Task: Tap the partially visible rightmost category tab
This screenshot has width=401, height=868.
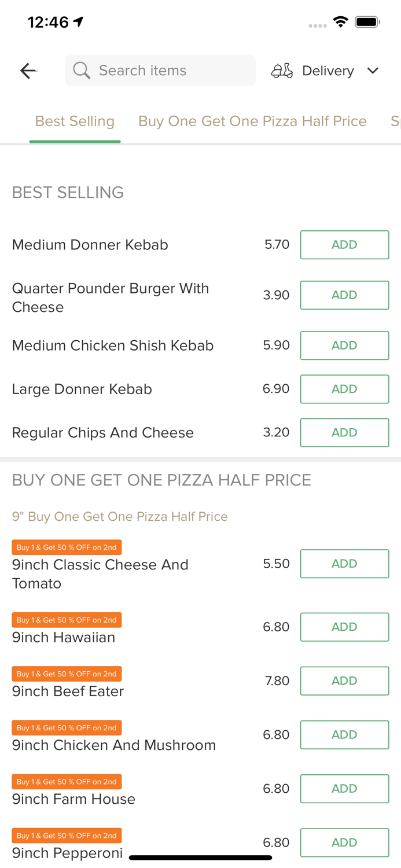Action: [395, 121]
